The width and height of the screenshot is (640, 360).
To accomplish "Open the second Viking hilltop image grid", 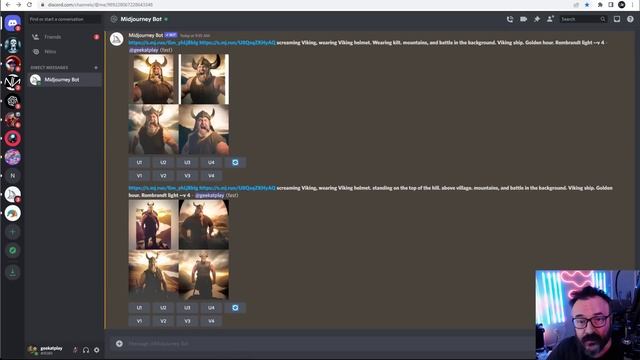I will coord(179,249).
